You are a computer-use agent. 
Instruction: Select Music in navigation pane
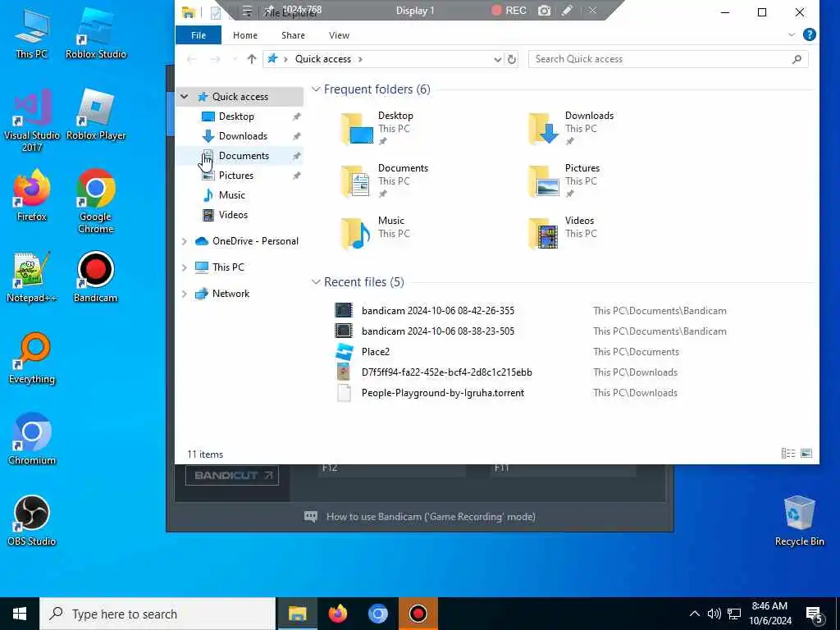[x=232, y=195]
